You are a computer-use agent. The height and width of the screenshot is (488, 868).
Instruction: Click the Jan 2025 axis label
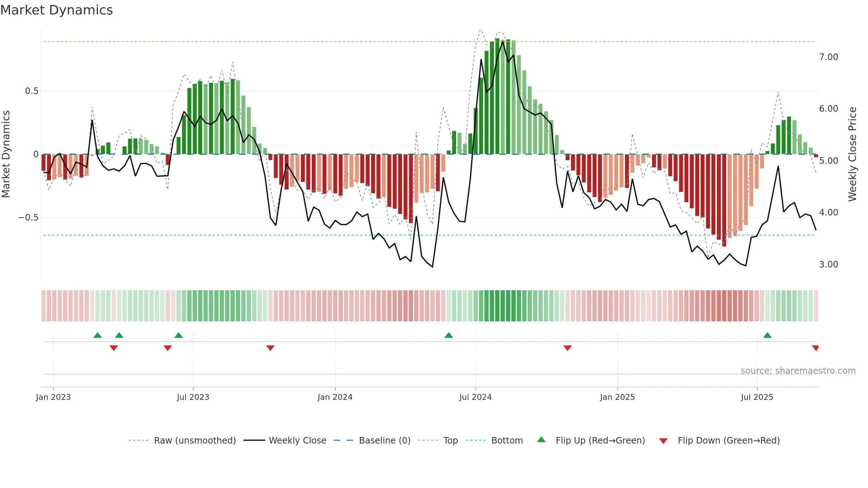click(618, 397)
